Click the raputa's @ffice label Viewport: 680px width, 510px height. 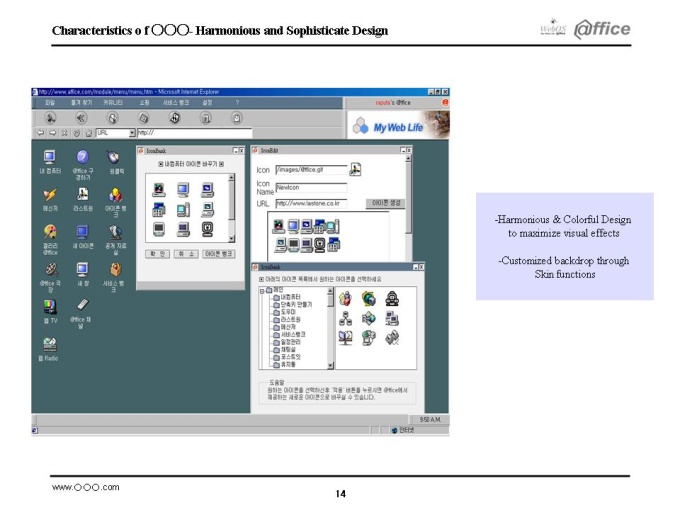[x=393, y=103]
